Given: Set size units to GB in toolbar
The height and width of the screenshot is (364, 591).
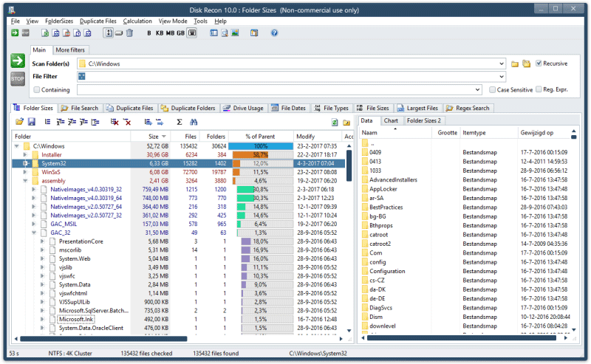Looking at the screenshot, I should [x=182, y=33].
